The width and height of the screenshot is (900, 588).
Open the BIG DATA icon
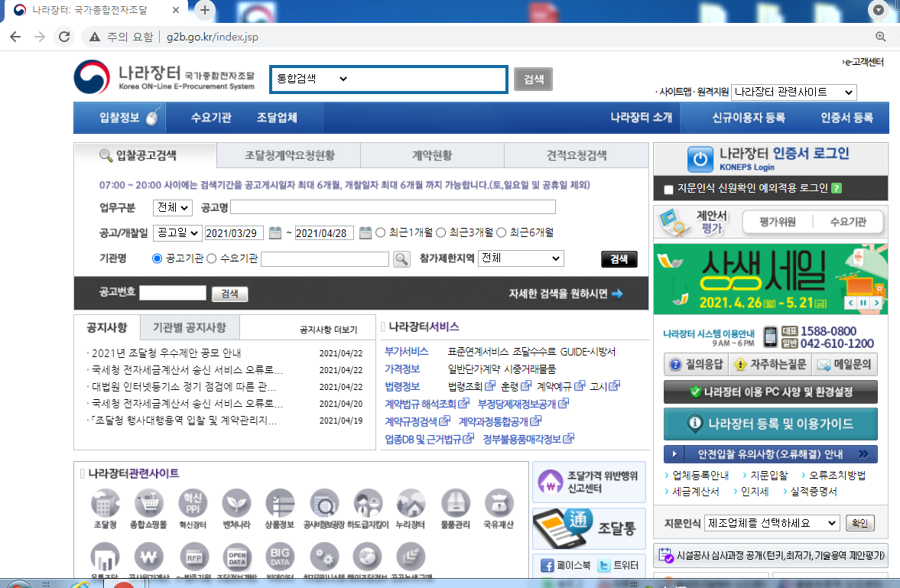point(280,556)
